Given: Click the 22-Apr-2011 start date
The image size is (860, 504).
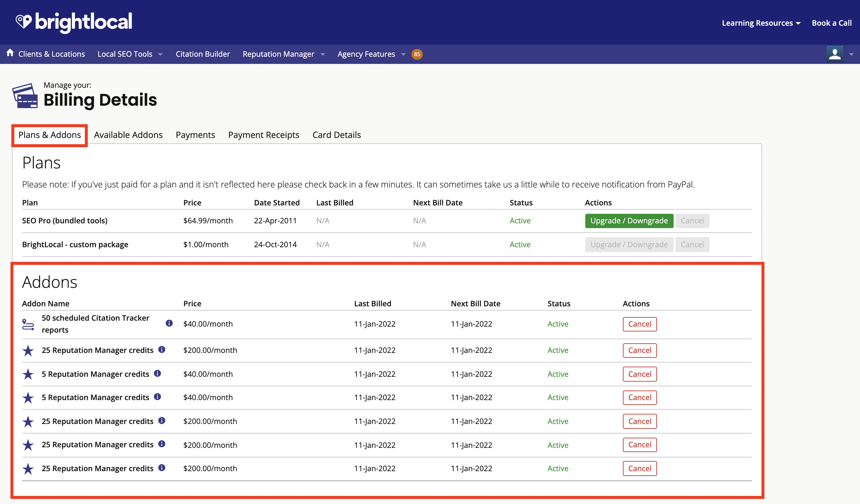Looking at the screenshot, I should click(x=275, y=221).
